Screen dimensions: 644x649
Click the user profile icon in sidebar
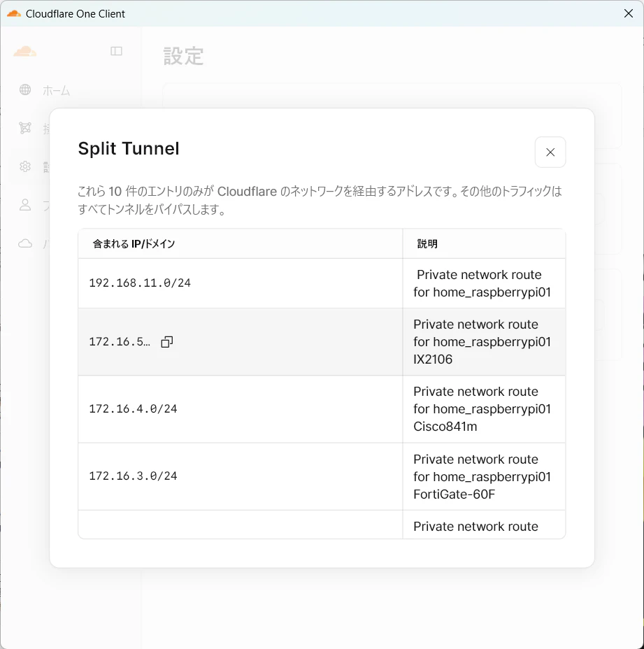click(25, 205)
